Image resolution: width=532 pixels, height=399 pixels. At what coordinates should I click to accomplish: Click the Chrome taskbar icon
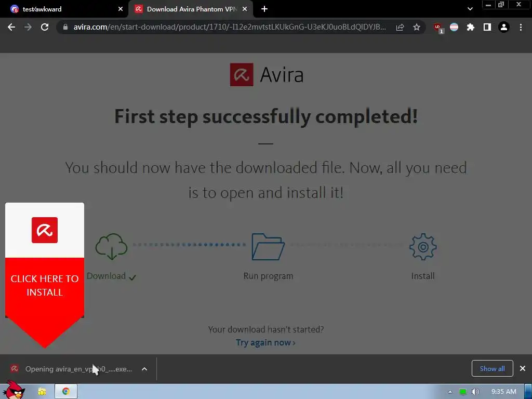click(x=66, y=392)
